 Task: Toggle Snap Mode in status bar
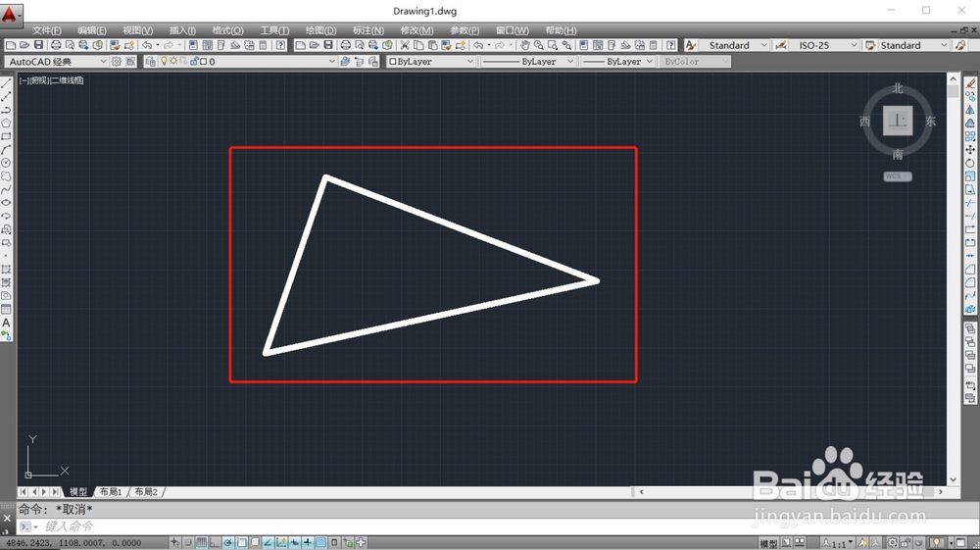tap(188, 542)
